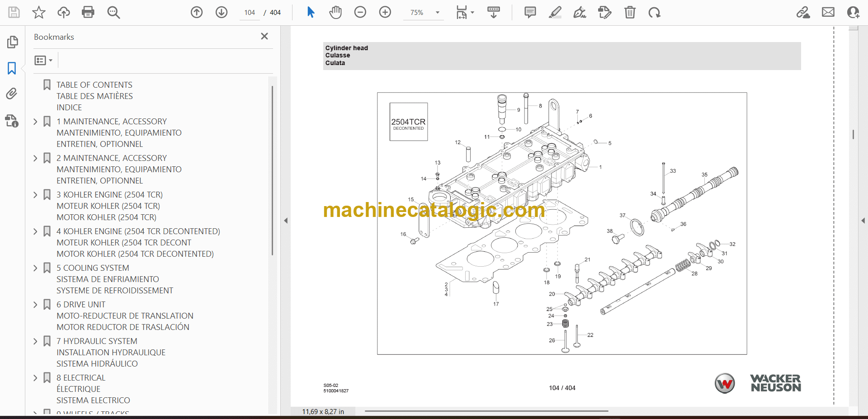
Task: Add the document to starred favorites
Action: pos(39,12)
